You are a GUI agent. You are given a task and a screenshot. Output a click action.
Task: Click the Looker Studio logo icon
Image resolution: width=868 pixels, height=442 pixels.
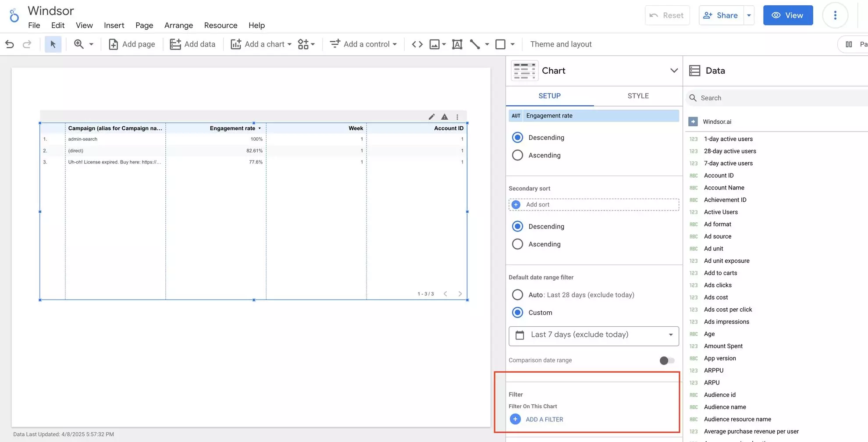tap(14, 15)
